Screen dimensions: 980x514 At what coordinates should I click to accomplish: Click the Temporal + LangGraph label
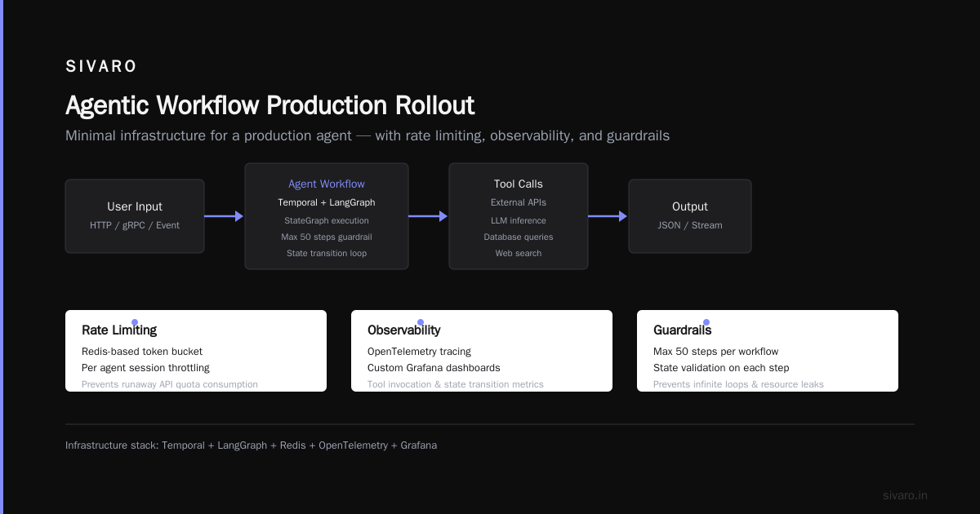tap(327, 202)
